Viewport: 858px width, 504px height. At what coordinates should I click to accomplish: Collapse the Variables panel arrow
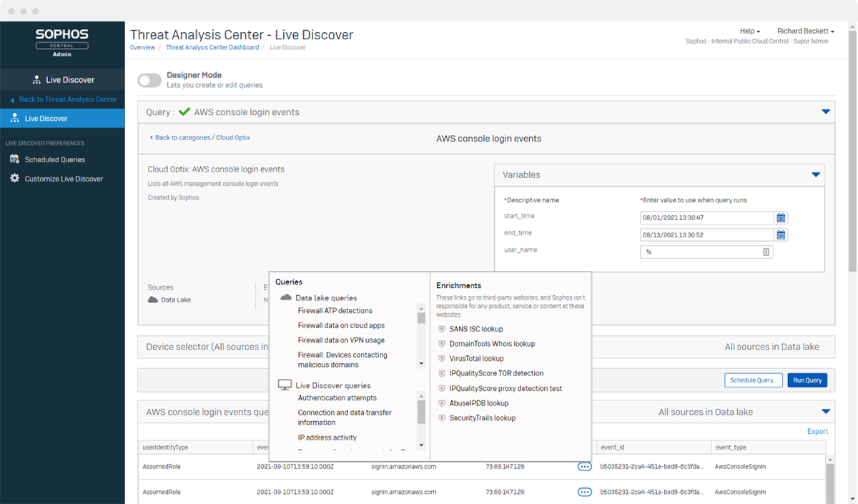[815, 174]
